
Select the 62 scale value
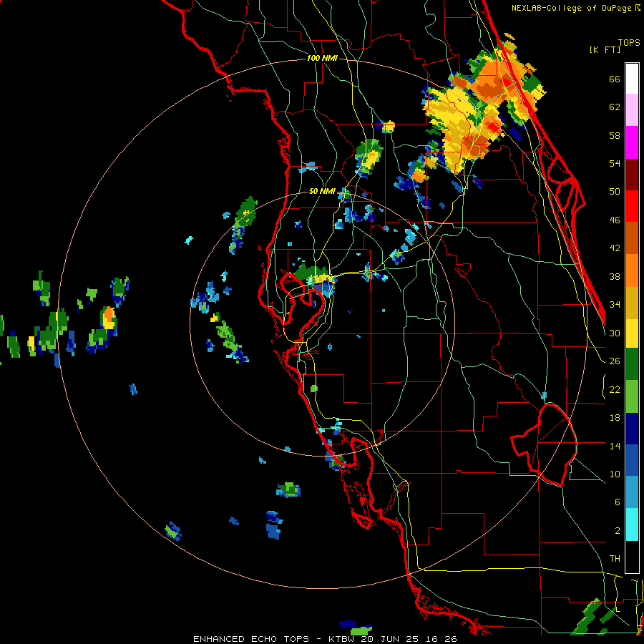tap(615, 107)
